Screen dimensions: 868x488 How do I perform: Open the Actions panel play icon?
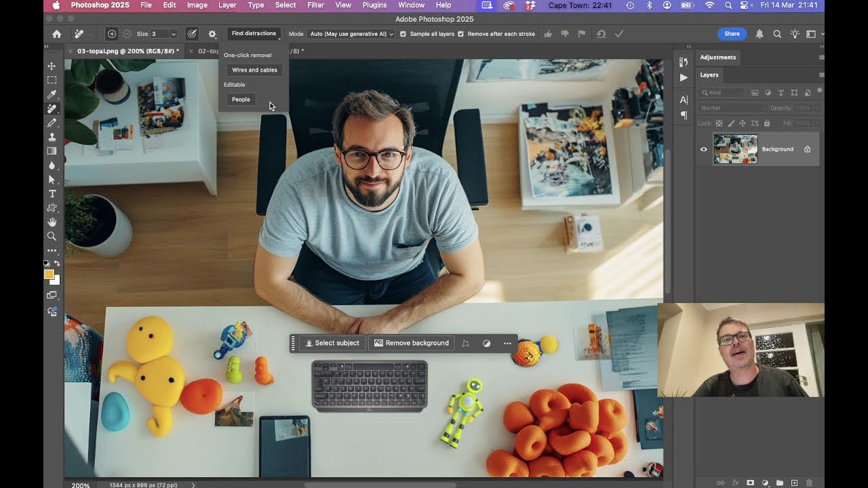point(684,77)
